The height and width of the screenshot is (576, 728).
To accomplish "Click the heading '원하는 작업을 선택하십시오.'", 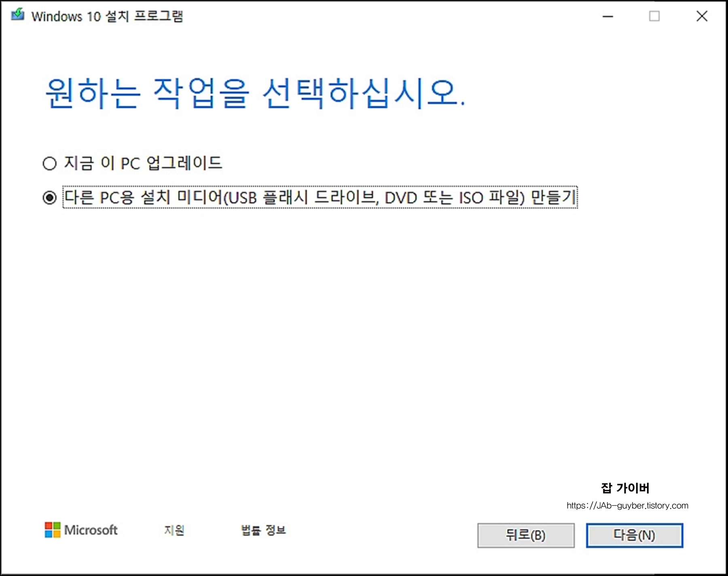I will 256,93.
